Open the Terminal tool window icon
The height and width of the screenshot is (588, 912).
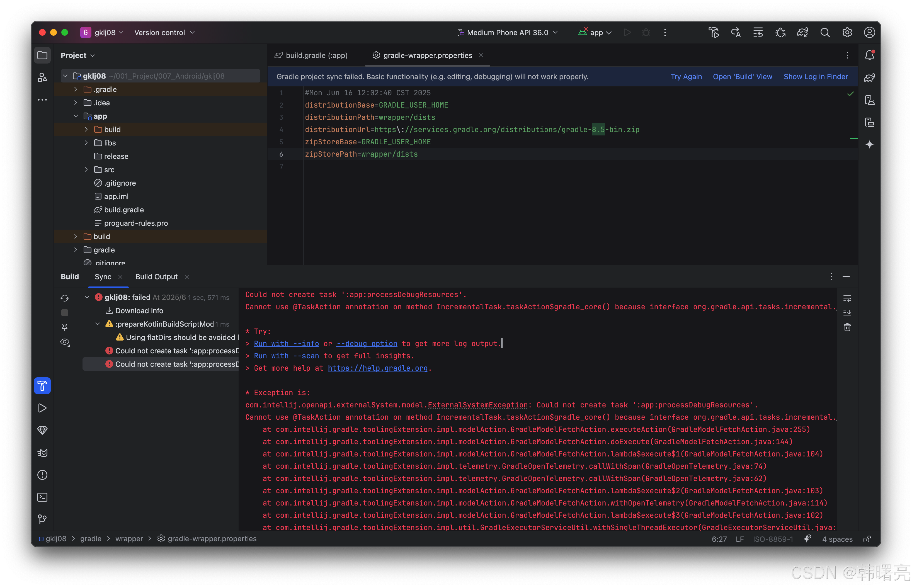click(x=42, y=497)
